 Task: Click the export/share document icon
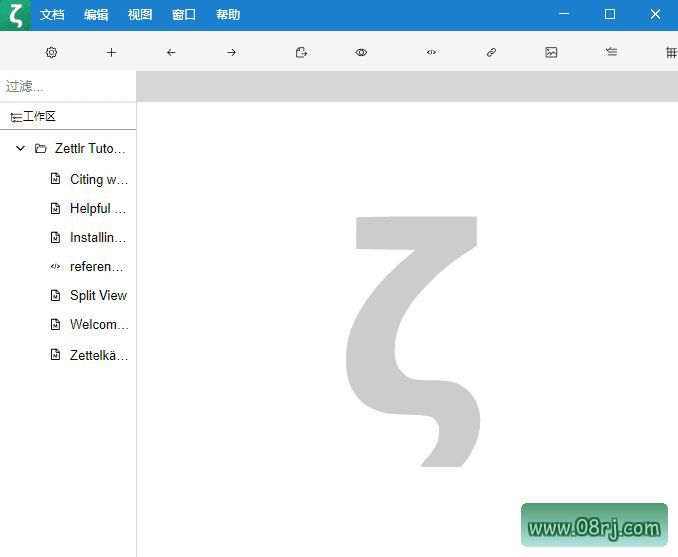[x=301, y=52]
